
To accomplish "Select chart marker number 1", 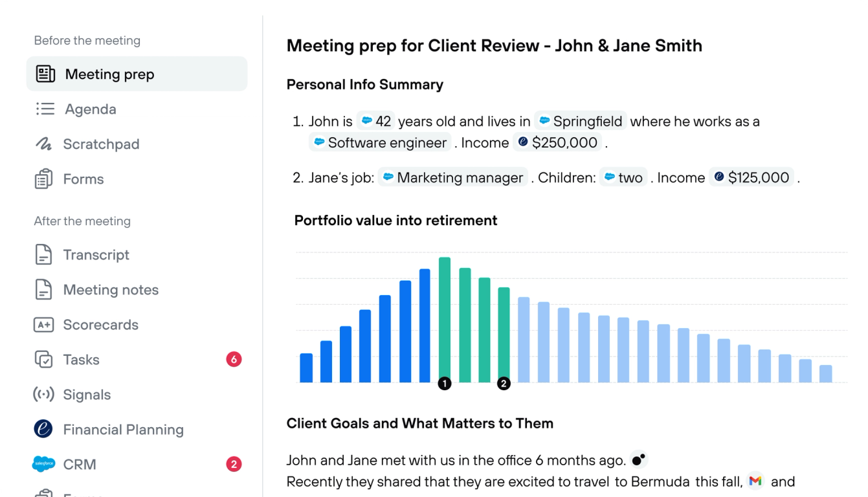I will point(445,384).
